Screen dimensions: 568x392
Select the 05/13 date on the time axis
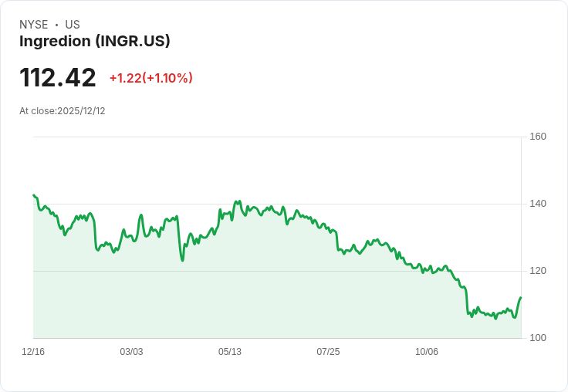[230, 352]
